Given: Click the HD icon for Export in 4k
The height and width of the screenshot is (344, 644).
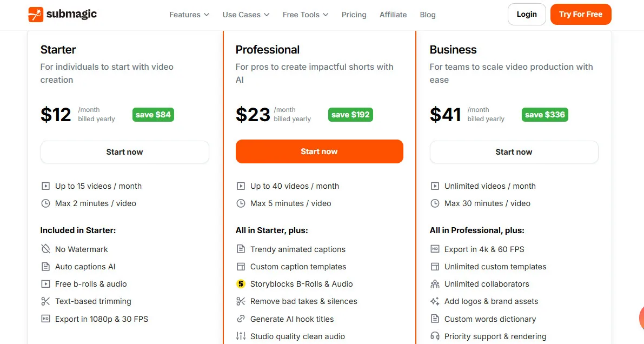Looking at the screenshot, I should pyautogui.click(x=435, y=249).
